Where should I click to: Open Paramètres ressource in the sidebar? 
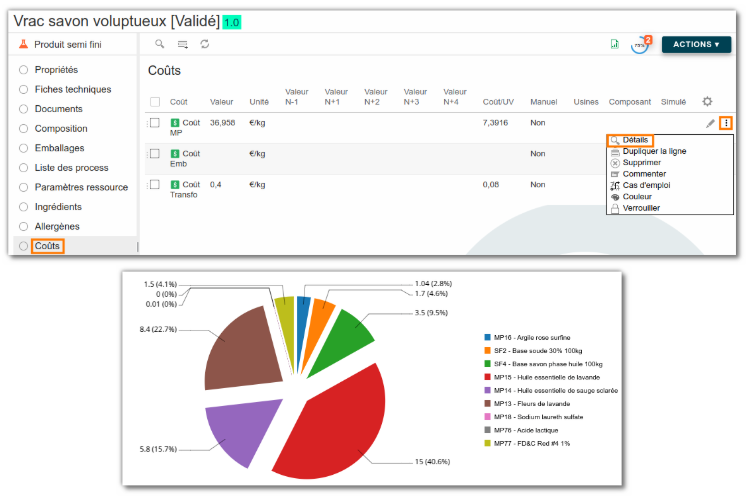click(x=81, y=187)
